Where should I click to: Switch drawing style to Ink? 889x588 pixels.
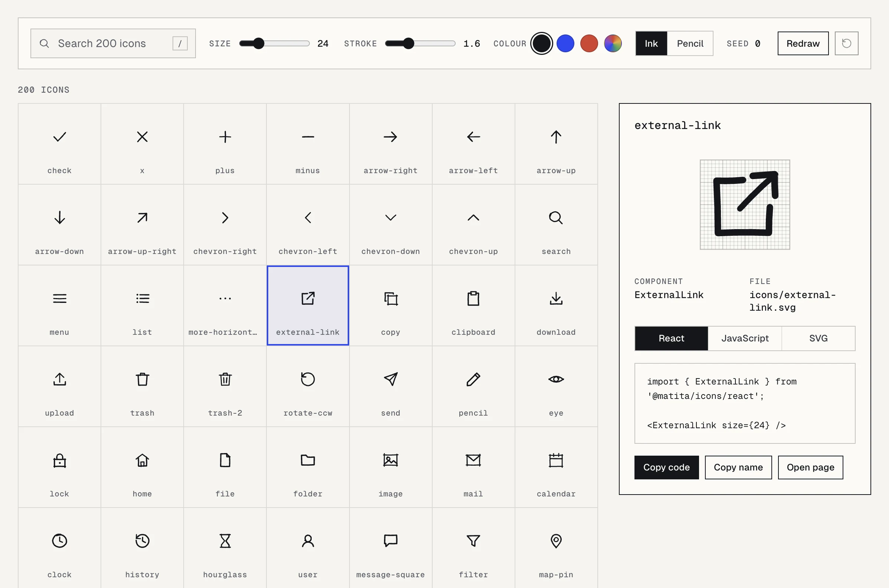(651, 43)
